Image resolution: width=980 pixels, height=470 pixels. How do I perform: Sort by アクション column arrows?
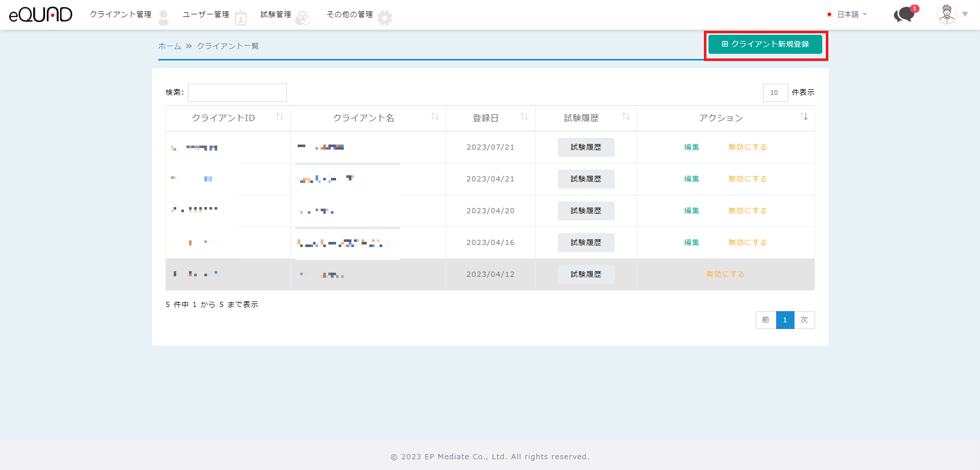click(804, 117)
